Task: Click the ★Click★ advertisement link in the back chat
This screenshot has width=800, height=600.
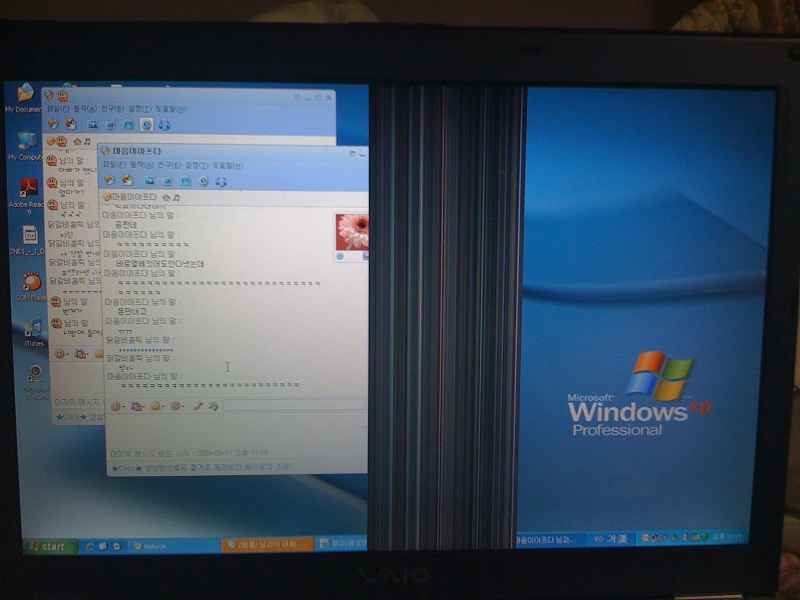Action: pyautogui.click(x=80, y=417)
